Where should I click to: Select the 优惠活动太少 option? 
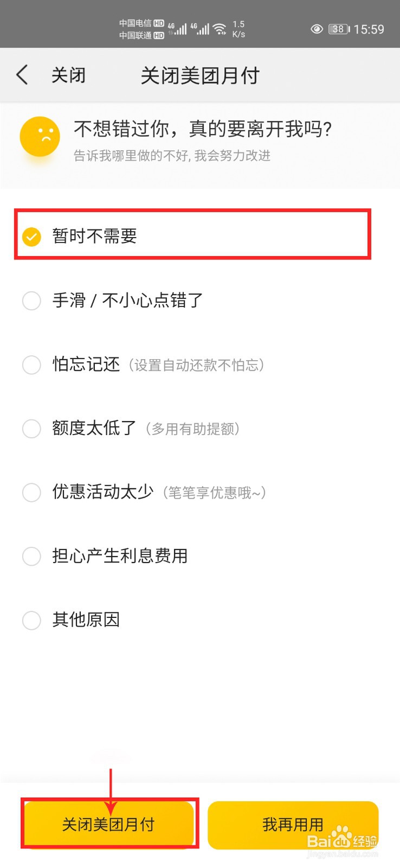[31, 493]
